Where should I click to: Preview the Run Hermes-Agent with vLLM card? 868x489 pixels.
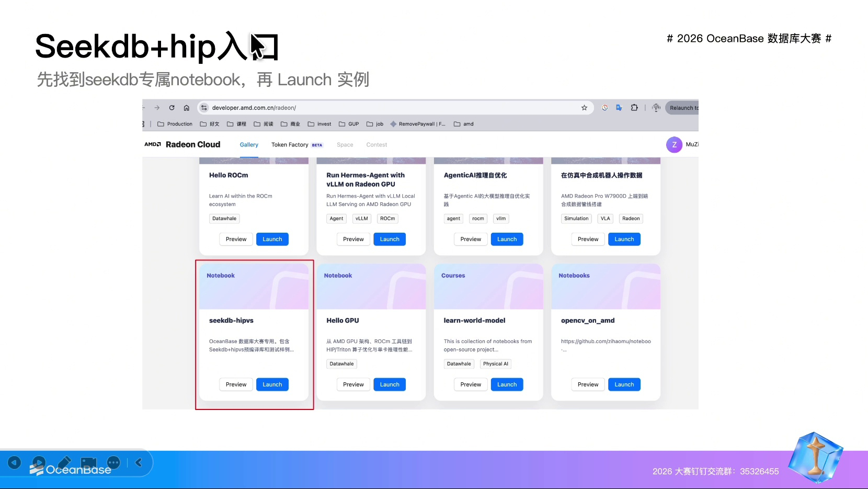point(353,239)
